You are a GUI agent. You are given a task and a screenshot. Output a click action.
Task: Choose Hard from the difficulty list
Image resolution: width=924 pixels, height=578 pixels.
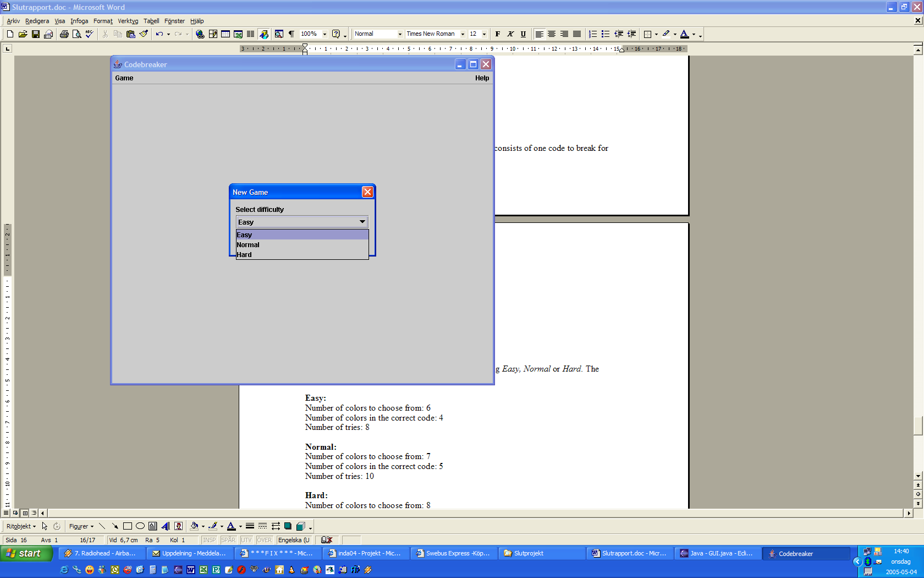(x=244, y=255)
